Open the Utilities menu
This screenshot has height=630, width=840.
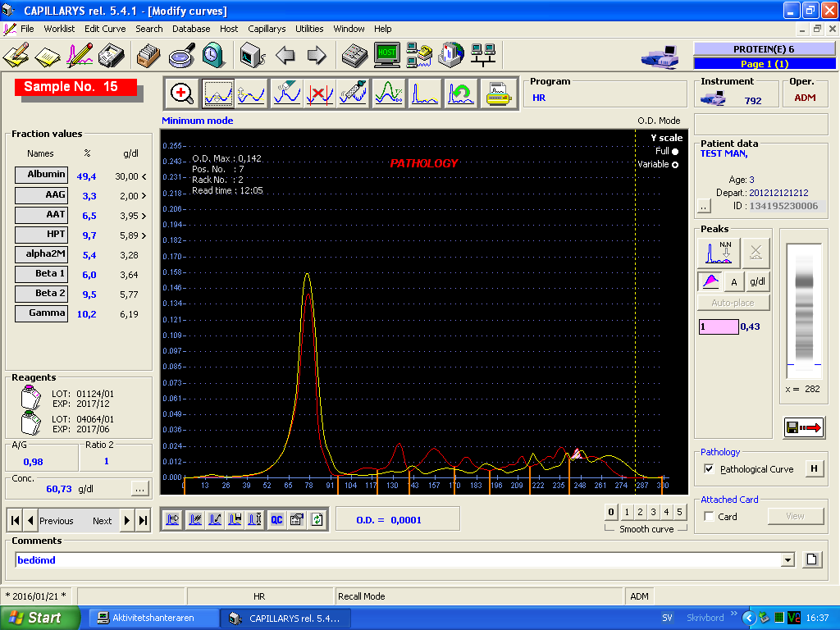click(x=309, y=29)
